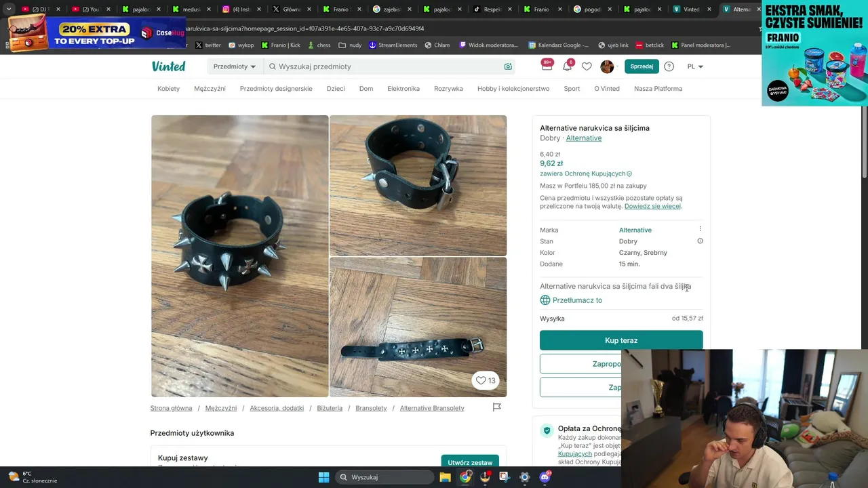This screenshot has width=868, height=488.
Task: Open the user profile avatar menu
Action: coord(607,66)
